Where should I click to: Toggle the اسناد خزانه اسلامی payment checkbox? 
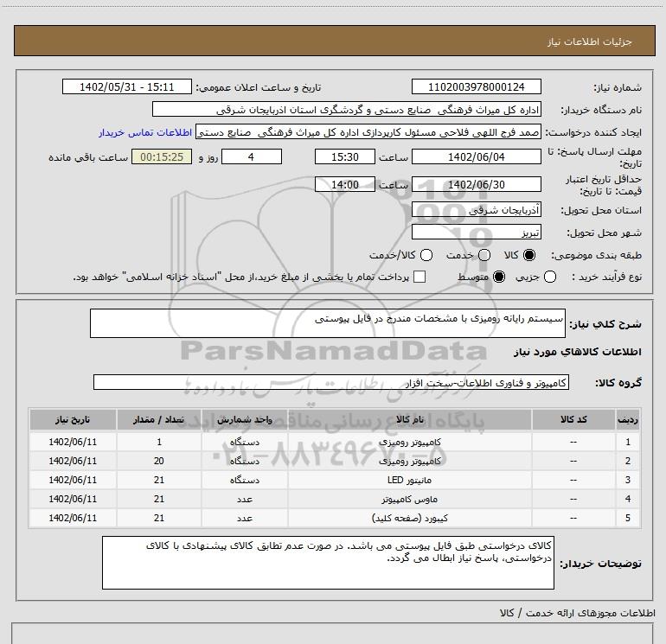tap(419, 277)
